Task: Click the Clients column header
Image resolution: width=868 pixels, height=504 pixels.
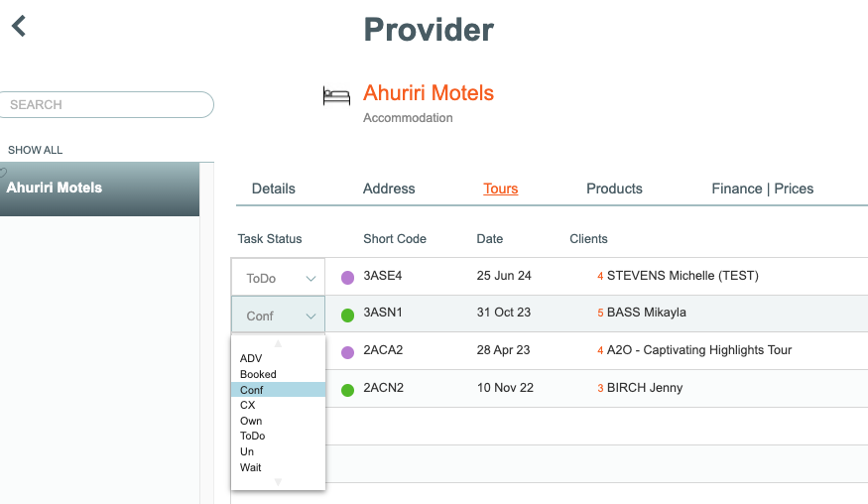Action: pos(588,239)
